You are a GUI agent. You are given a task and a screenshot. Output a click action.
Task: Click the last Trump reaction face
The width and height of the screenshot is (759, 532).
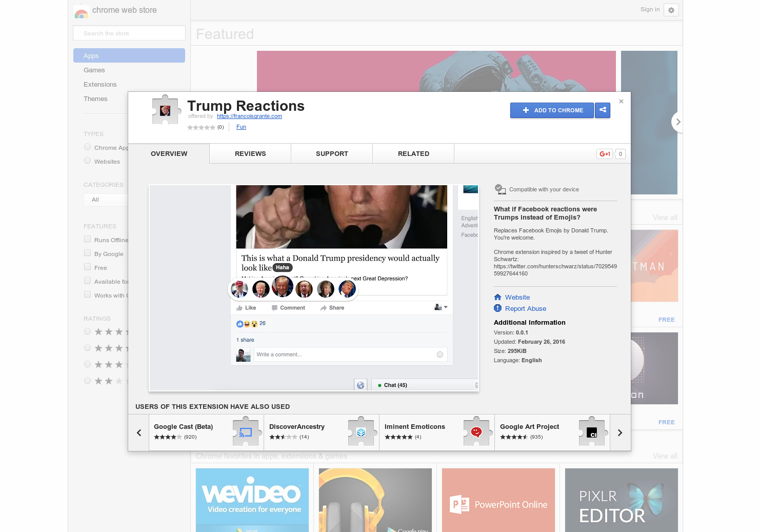pyautogui.click(x=347, y=289)
